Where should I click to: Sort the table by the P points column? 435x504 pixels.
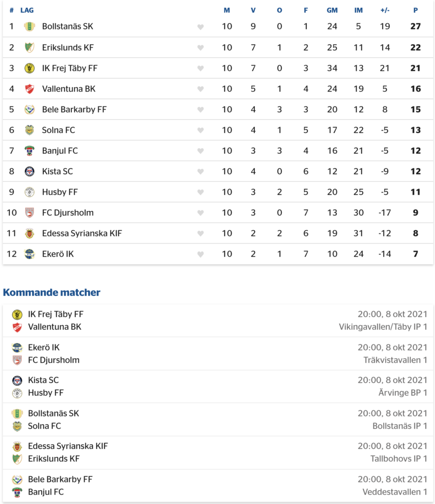click(415, 10)
